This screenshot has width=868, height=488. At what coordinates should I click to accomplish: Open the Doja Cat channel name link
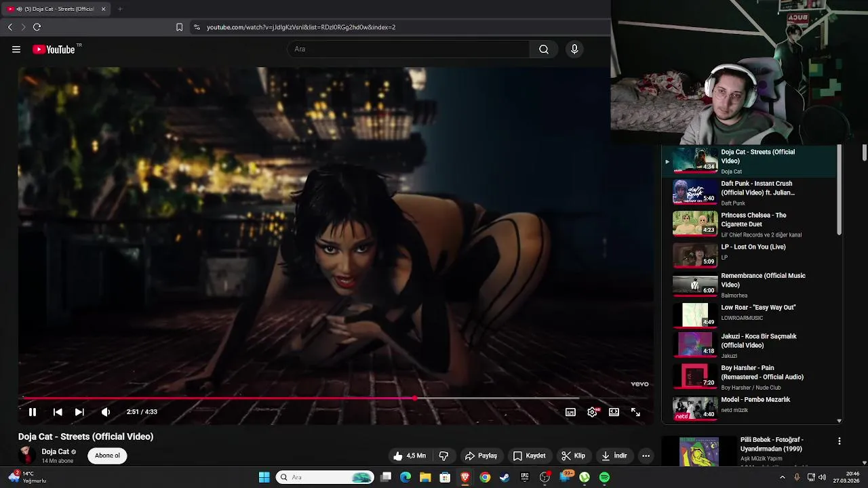coord(55,451)
